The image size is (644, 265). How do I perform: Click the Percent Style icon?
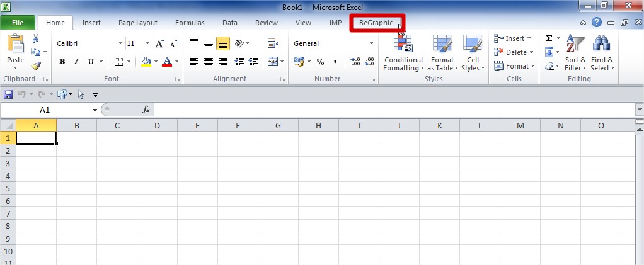coord(320,62)
